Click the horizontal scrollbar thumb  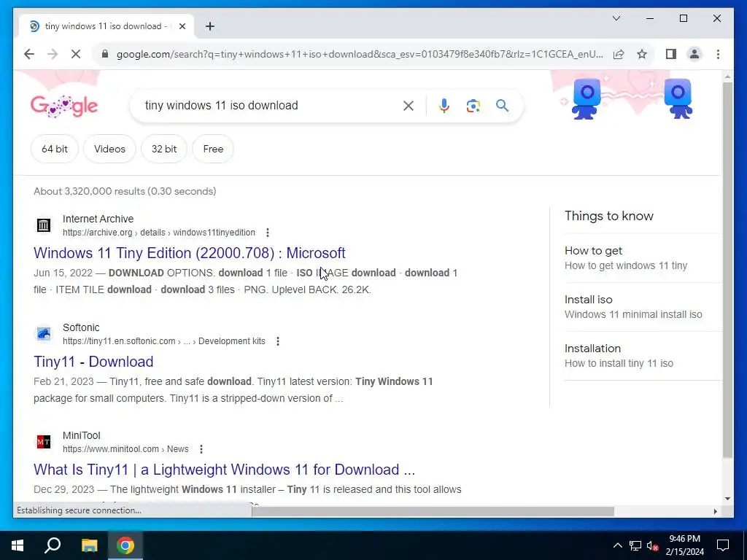click(x=433, y=511)
